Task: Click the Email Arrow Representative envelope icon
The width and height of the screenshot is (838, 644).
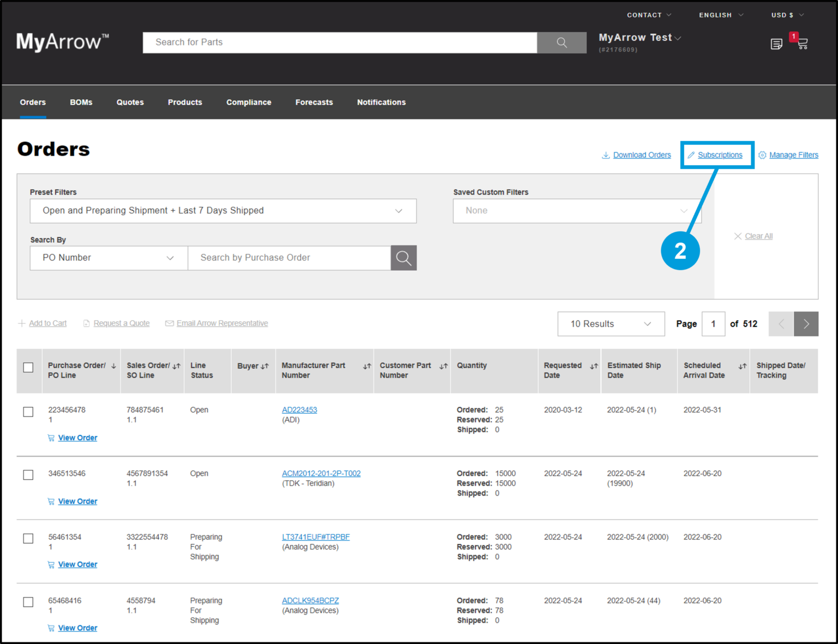Action: tap(170, 323)
